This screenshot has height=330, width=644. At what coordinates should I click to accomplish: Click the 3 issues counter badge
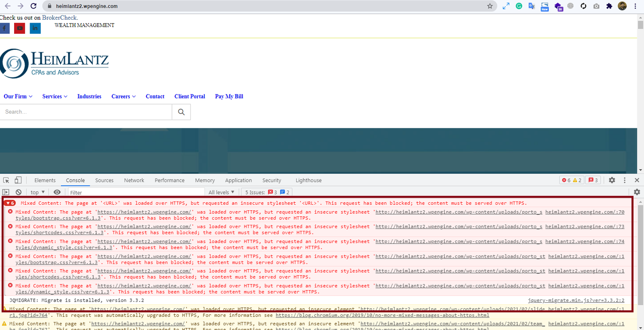click(593, 180)
